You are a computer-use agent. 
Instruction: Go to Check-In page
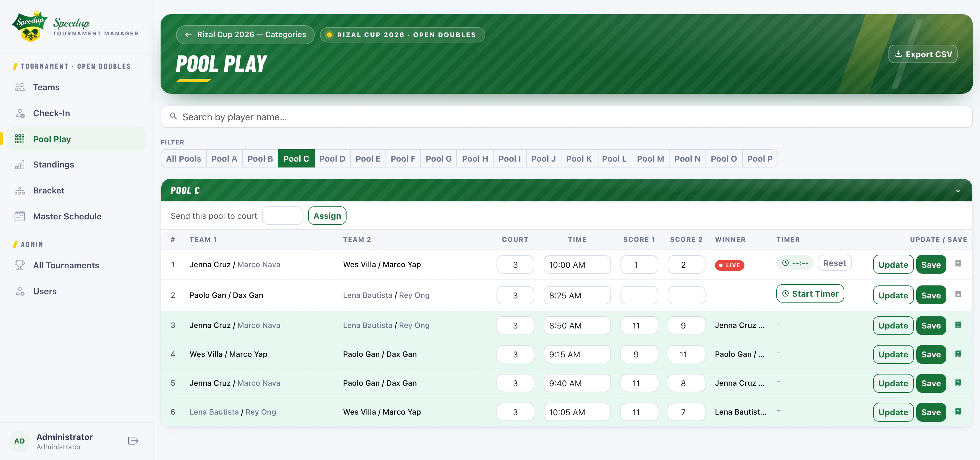76,113
